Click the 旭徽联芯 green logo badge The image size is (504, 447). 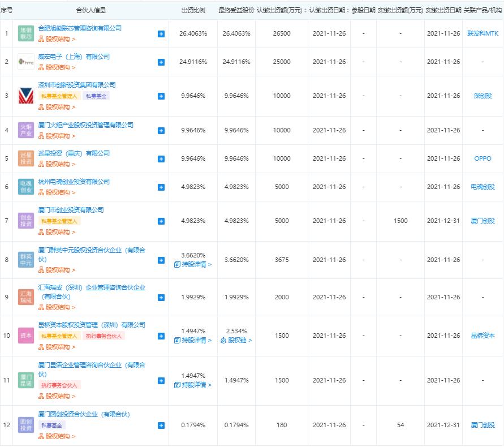click(26, 34)
